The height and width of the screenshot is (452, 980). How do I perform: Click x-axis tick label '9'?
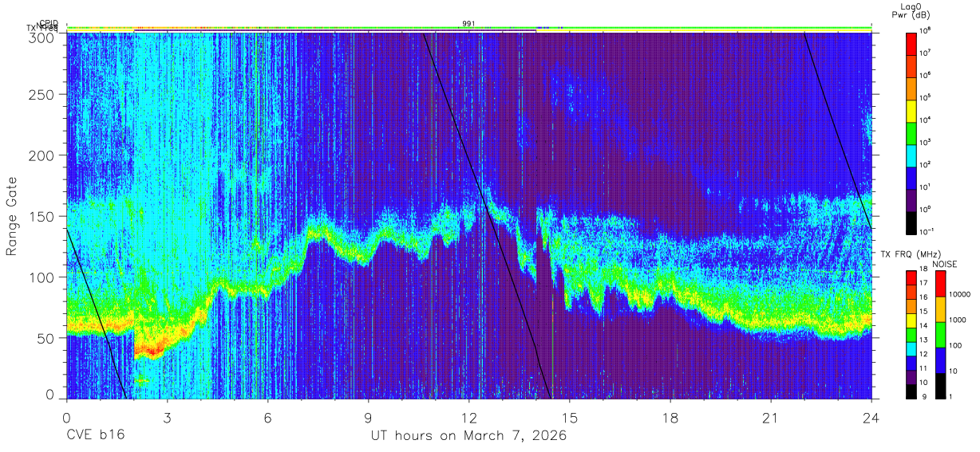tap(369, 418)
